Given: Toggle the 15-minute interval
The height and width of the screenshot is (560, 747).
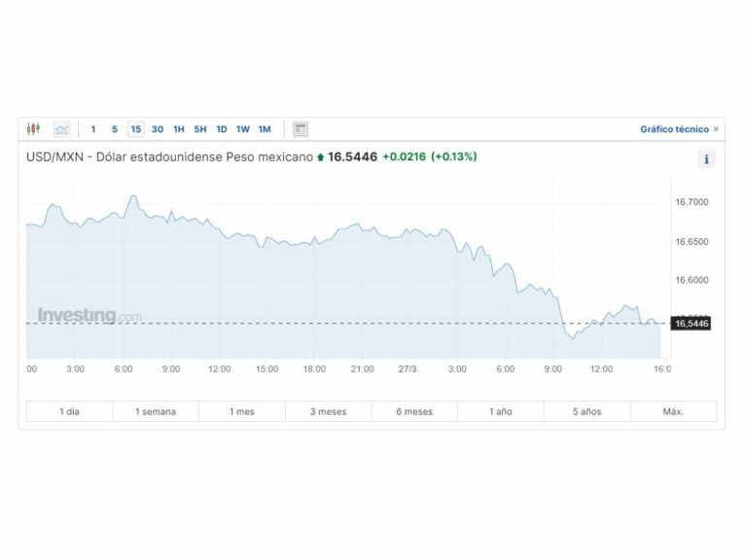Looking at the screenshot, I should 136,128.
